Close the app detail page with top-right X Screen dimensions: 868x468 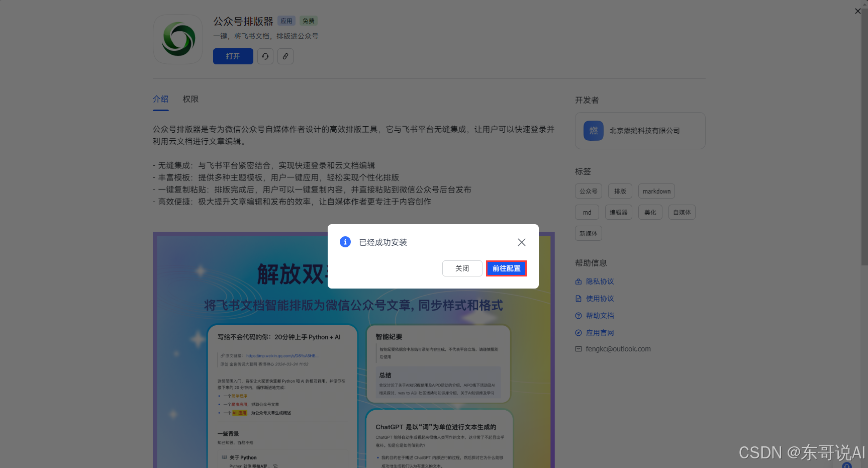[x=858, y=11]
